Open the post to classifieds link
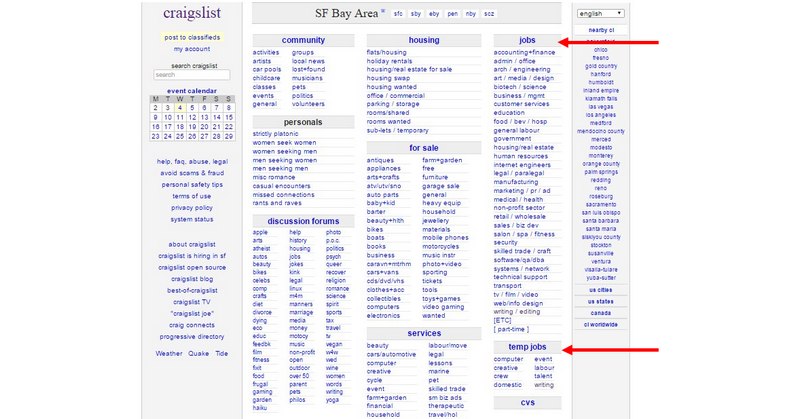This screenshot has width=800, height=419. tap(192, 37)
